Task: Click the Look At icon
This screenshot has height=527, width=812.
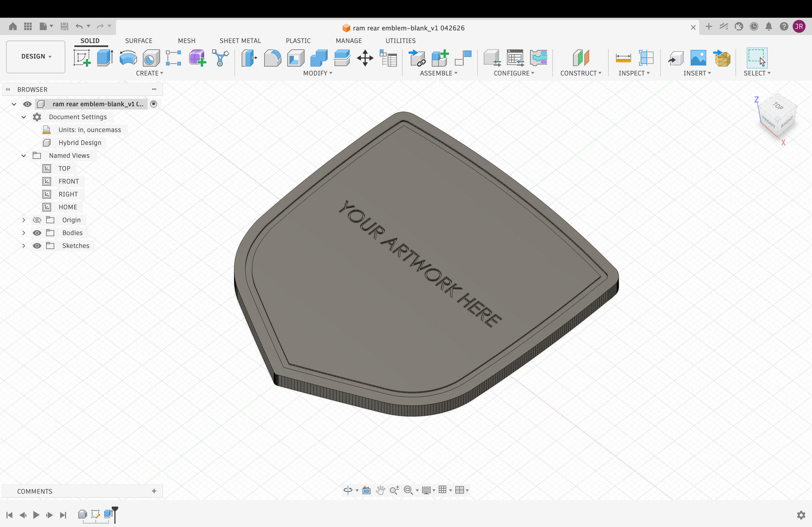Action: [366, 490]
